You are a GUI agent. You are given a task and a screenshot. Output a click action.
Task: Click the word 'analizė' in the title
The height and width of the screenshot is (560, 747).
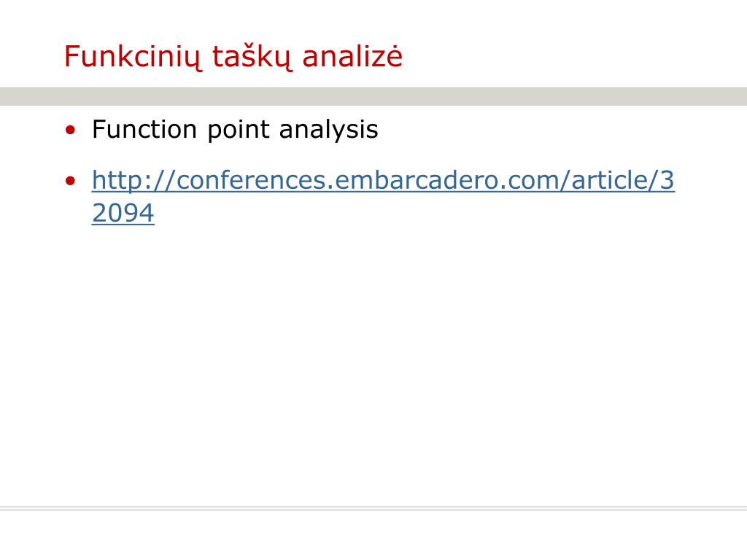[x=352, y=55]
